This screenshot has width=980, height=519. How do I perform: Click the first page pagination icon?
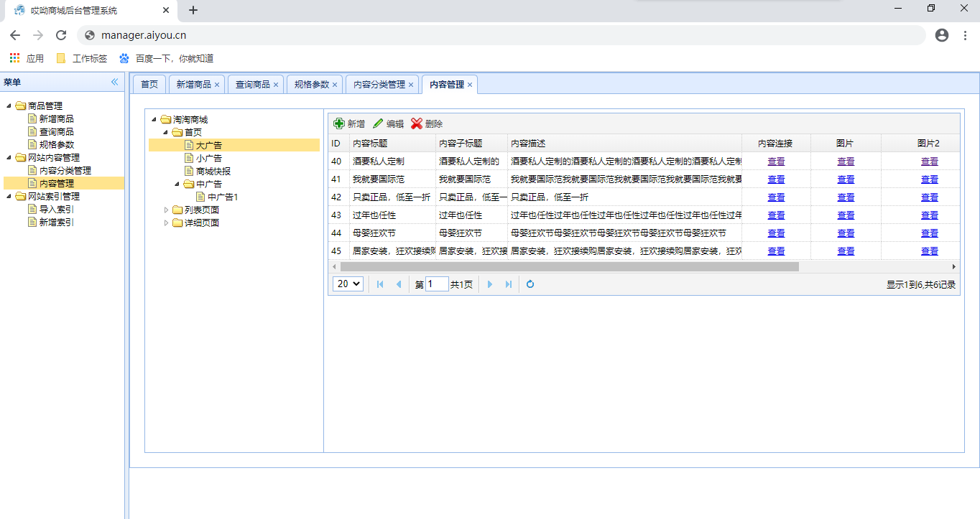pyautogui.click(x=380, y=284)
